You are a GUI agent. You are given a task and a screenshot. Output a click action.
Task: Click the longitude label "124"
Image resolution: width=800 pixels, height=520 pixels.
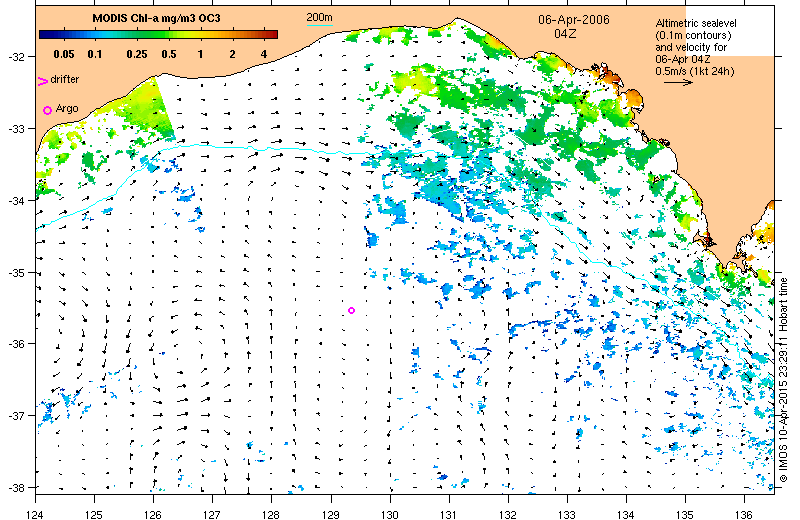tap(35, 515)
